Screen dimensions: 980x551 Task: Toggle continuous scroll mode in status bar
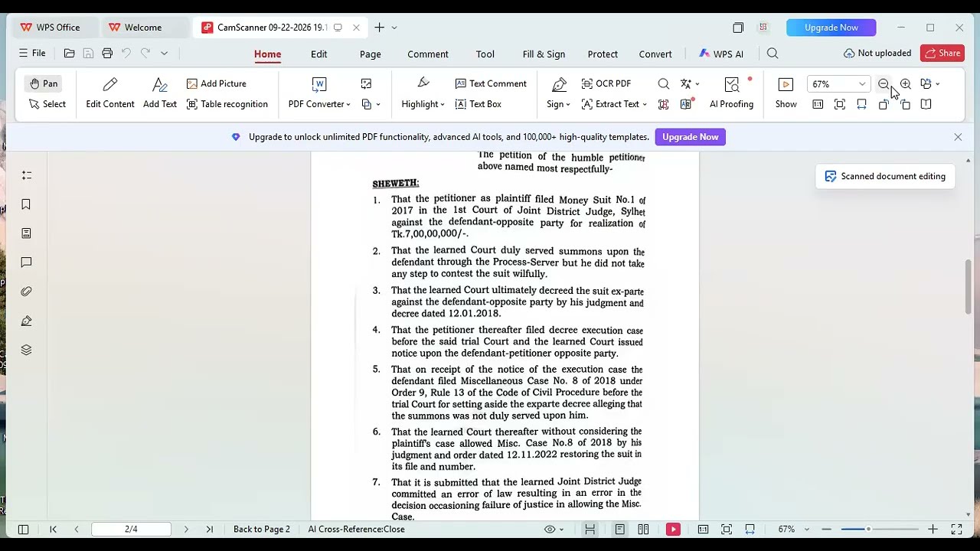point(590,529)
